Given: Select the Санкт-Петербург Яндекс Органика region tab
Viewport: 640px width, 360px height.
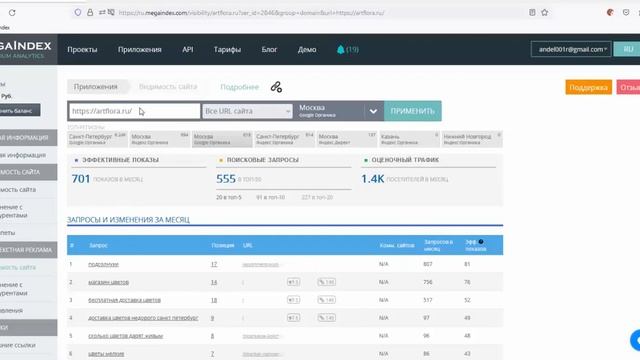Looking at the screenshot, I should pyautogui.click(x=284, y=139).
